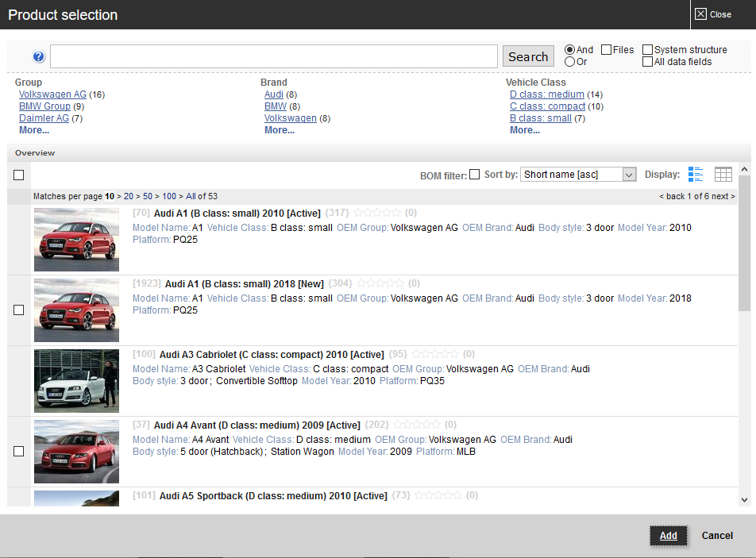Rate Audi A4 Avant with stars
This screenshot has width=756, height=558.
(x=417, y=425)
